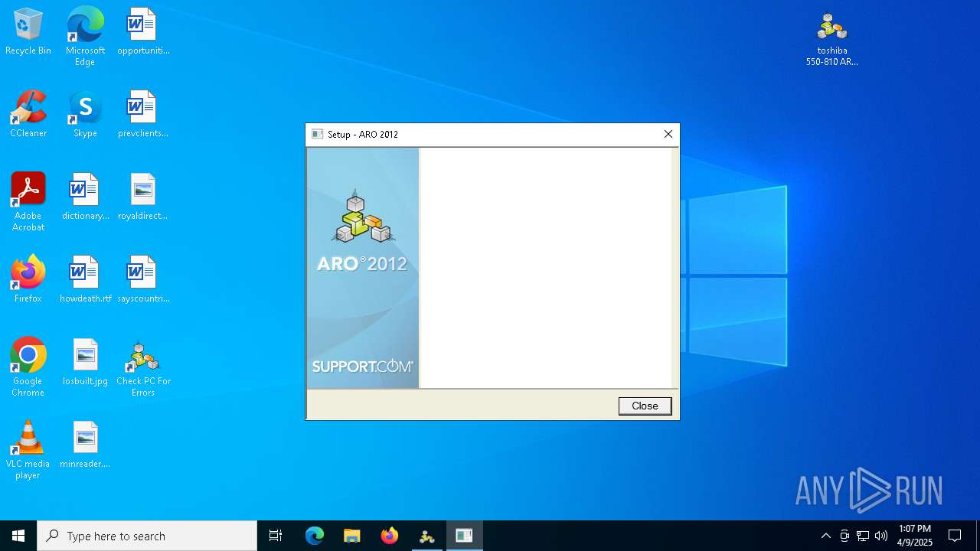Click the Close button in Setup dialog
Screen dimensions: 980x551
[x=645, y=406]
